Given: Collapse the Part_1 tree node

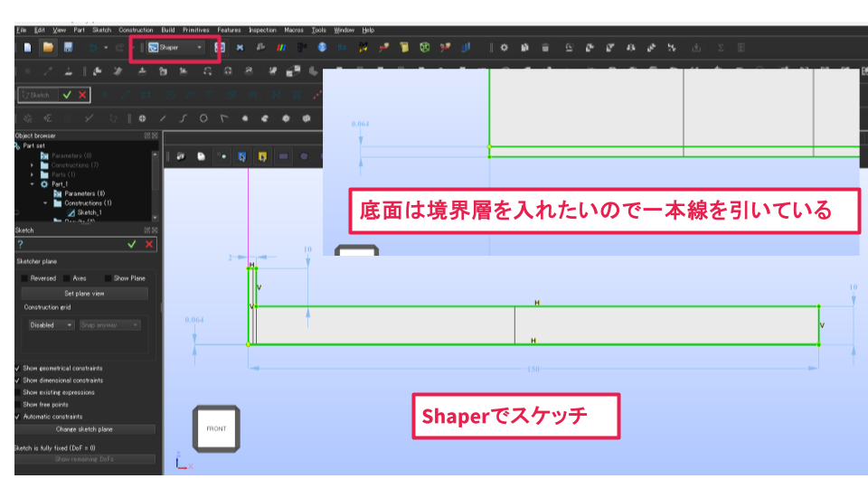Looking at the screenshot, I should click(x=33, y=183).
